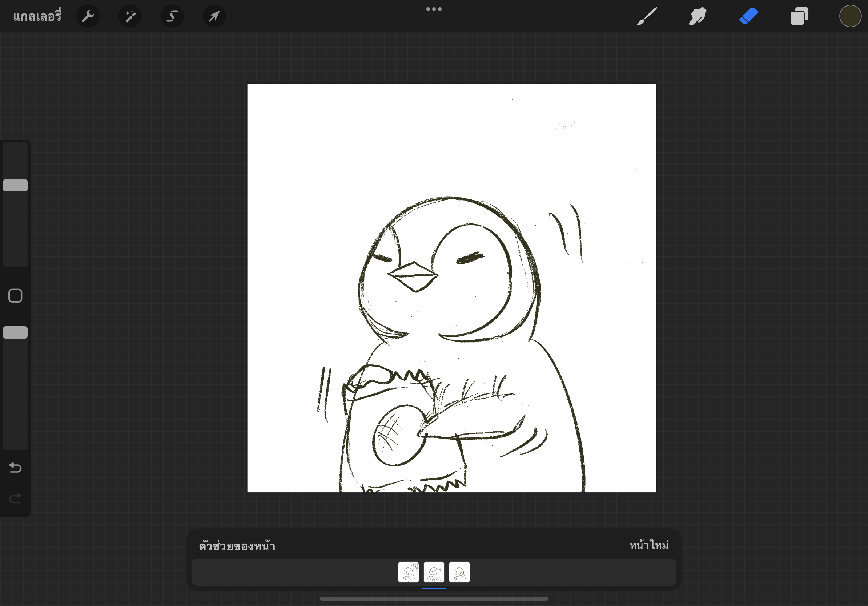Click the brush size slider handle
Viewport: 868px width, 606px height.
[x=15, y=185]
